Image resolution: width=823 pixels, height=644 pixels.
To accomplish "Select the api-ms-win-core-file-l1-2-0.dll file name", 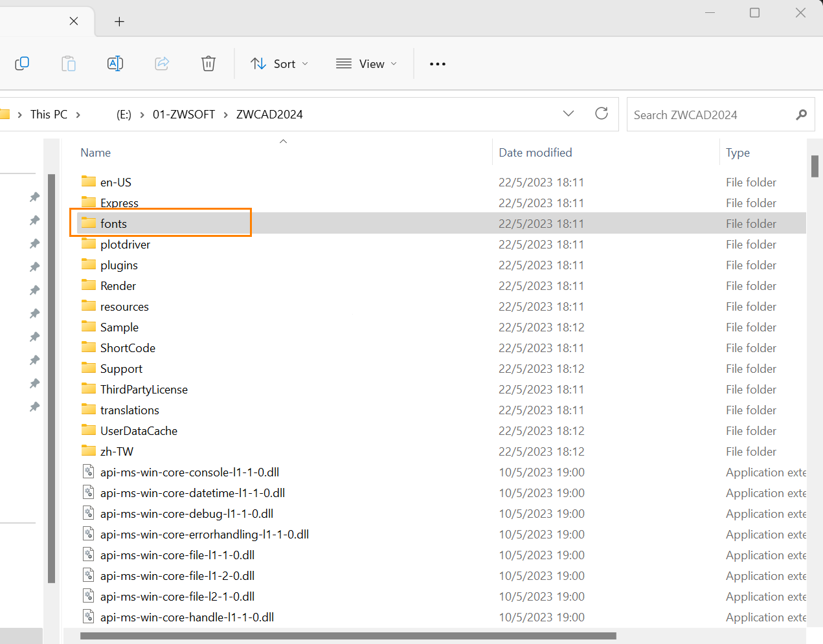I will [x=177, y=575].
